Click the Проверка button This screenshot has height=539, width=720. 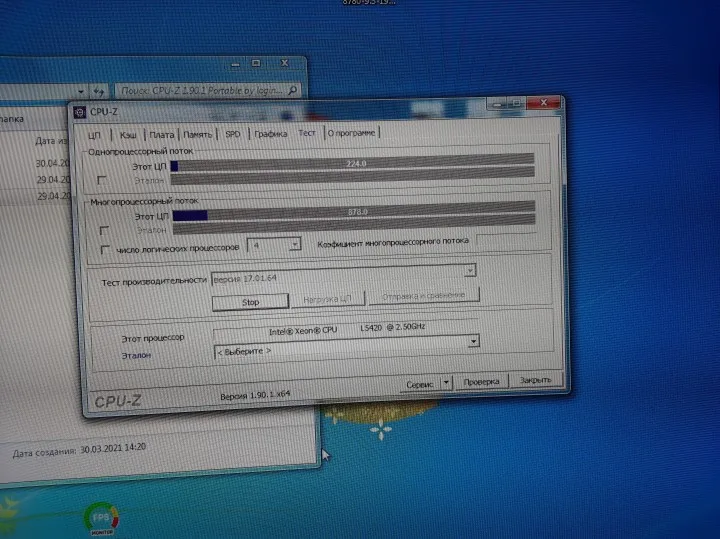pos(481,381)
